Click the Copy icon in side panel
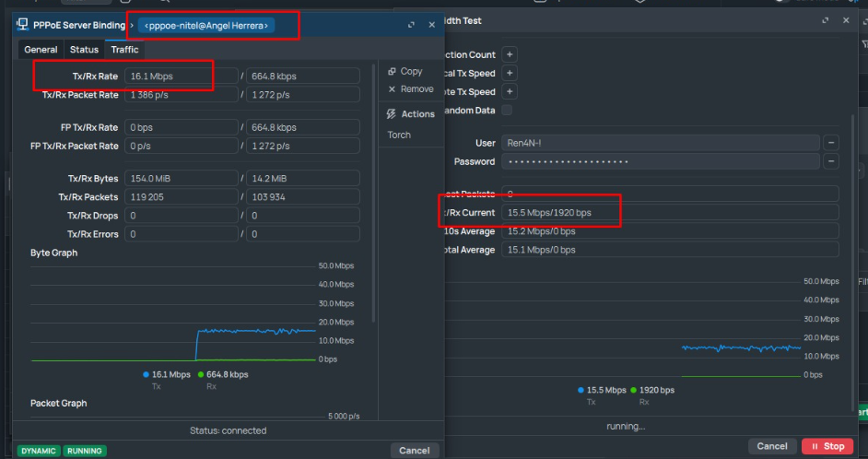Image resolution: width=868 pixels, height=459 pixels. coord(393,71)
